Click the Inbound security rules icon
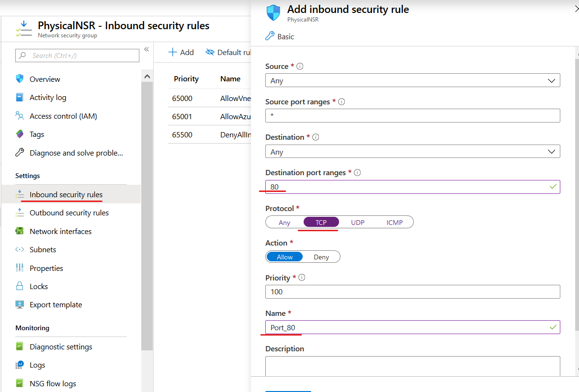This screenshot has width=579, height=392. pos(20,194)
